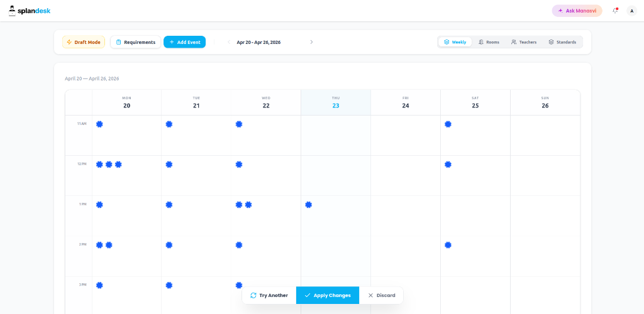
Task: Click the 2 PM time label
Action: pos(82,244)
